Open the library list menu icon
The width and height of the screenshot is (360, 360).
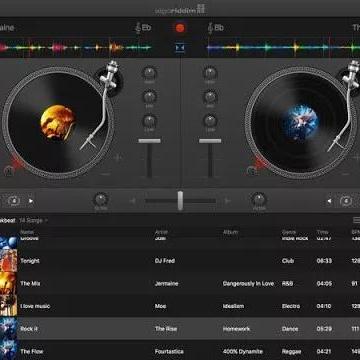[x=356, y=220]
